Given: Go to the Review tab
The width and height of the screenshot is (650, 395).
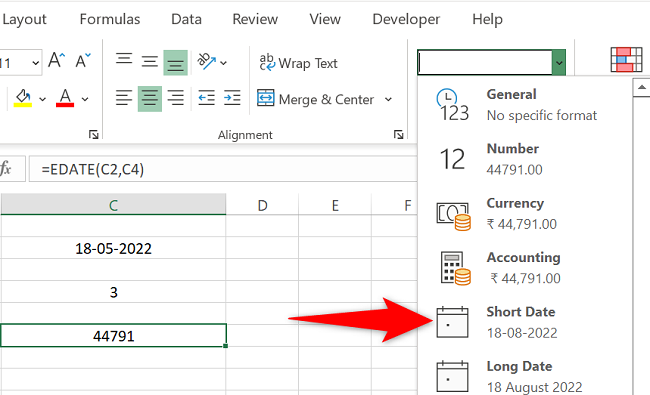Looking at the screenshot, I should (255, 19).
